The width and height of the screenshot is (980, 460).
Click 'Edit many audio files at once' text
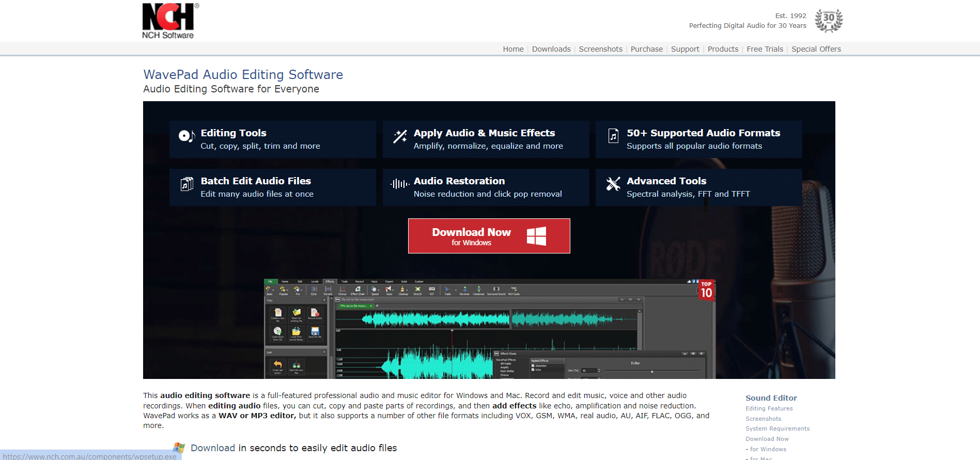257,194
